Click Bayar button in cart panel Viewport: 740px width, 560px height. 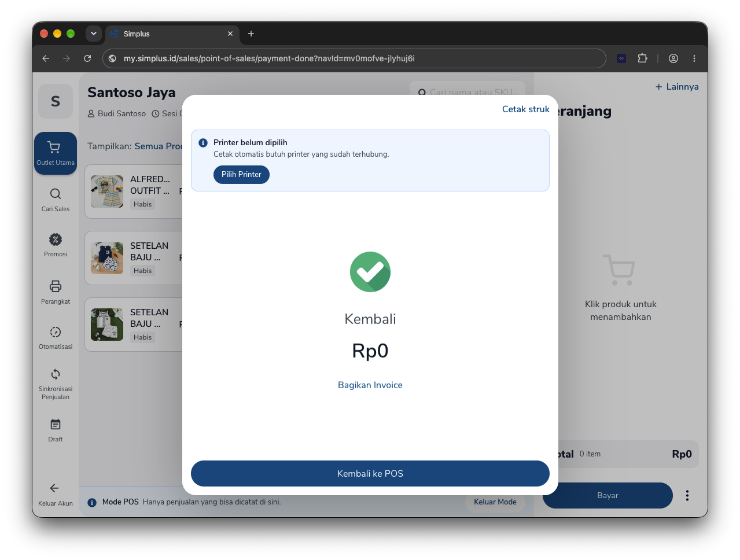coord(608,495)
